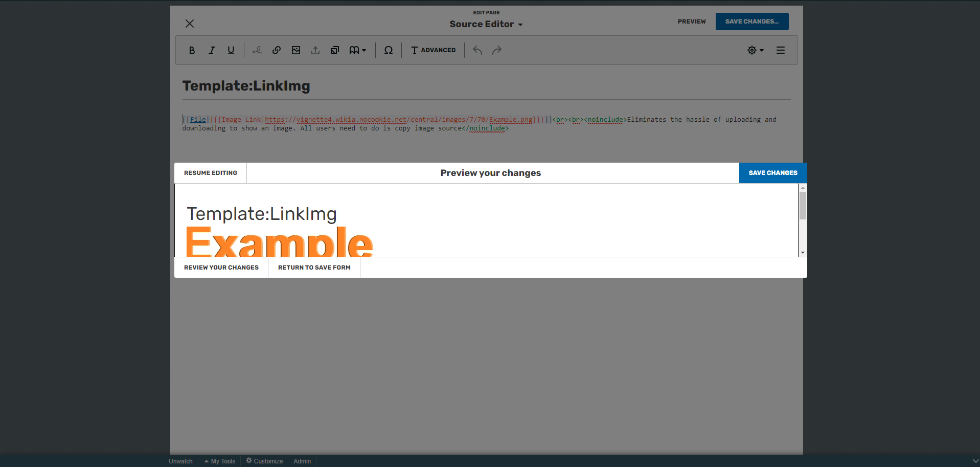Open the Source Editor mode dropdown
Screen dimensions: 980x467
[x=486, y=24]
